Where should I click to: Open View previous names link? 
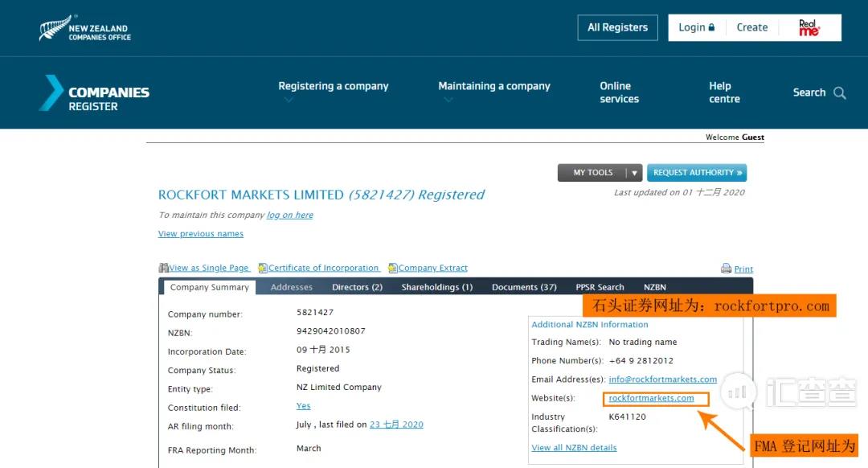[200, 234]
